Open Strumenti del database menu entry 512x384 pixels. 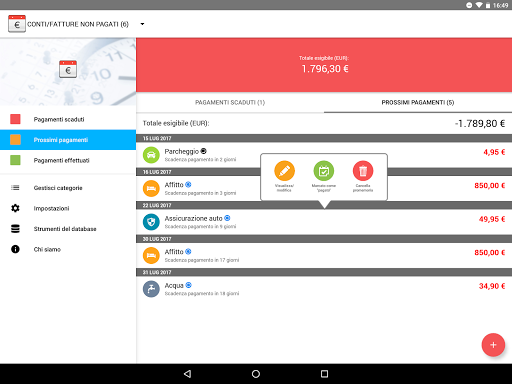[x=68, y=229]
